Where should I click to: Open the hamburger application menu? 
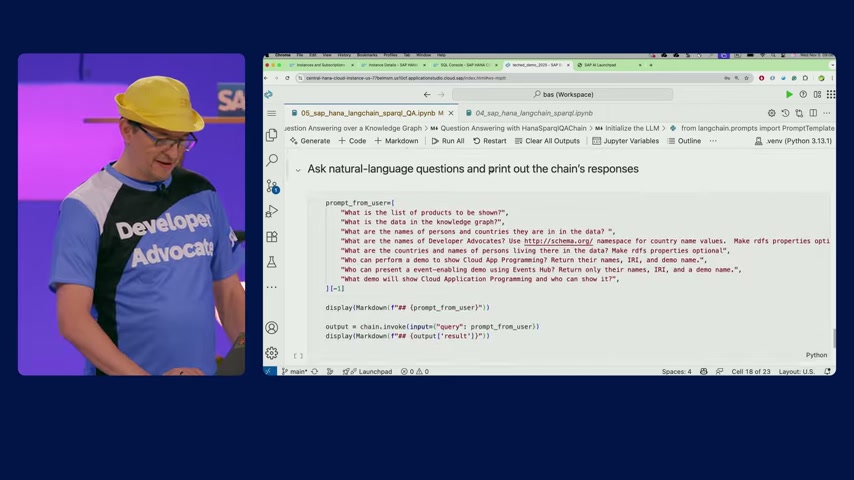(x=272, y=113)
